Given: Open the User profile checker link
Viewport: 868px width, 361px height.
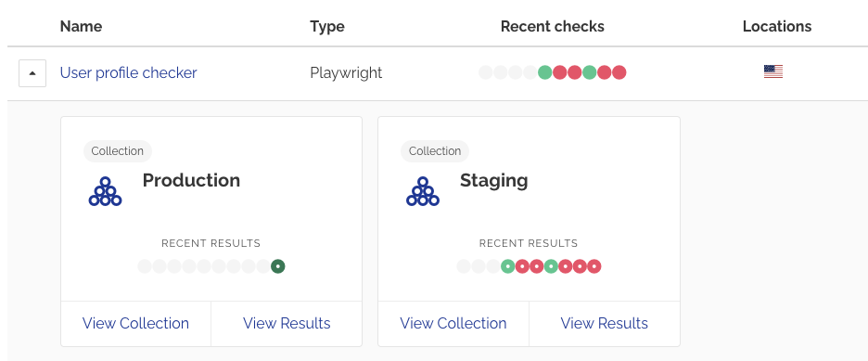Looking at the screenshot, I should 128,73.
